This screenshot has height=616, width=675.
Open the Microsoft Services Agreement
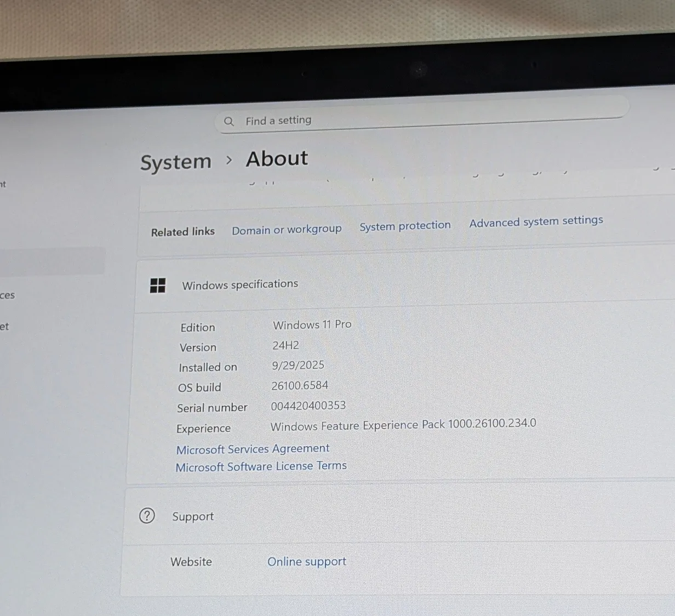point(253,449)
